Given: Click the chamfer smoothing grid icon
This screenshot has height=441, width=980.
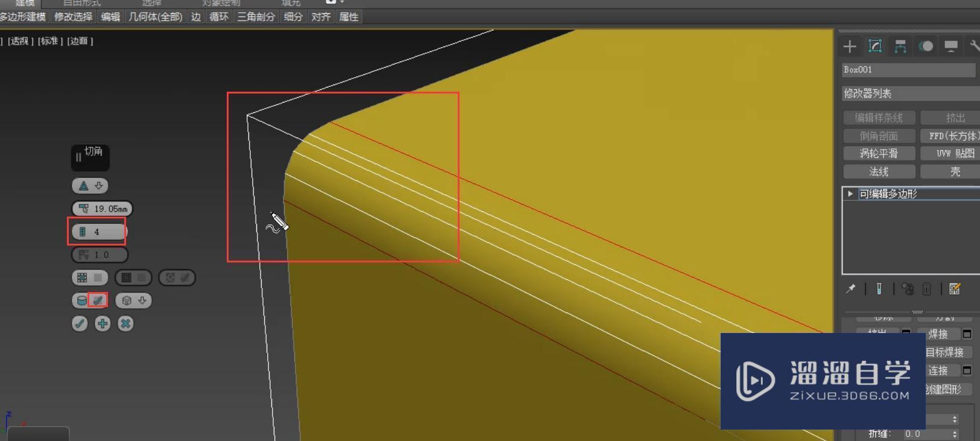Looking at the screenshot, I should (82, 278).
